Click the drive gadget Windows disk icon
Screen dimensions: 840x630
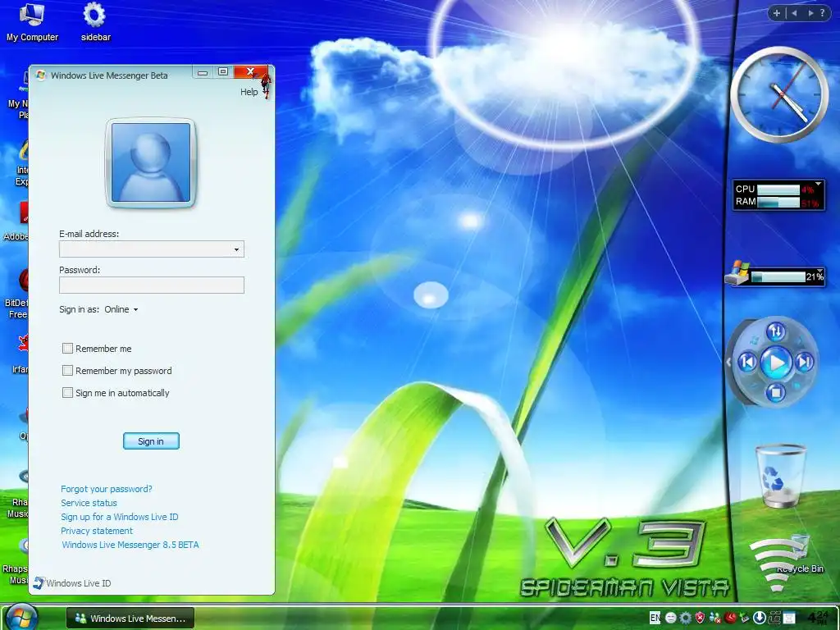pyautogui.click(x=737, y=272)
